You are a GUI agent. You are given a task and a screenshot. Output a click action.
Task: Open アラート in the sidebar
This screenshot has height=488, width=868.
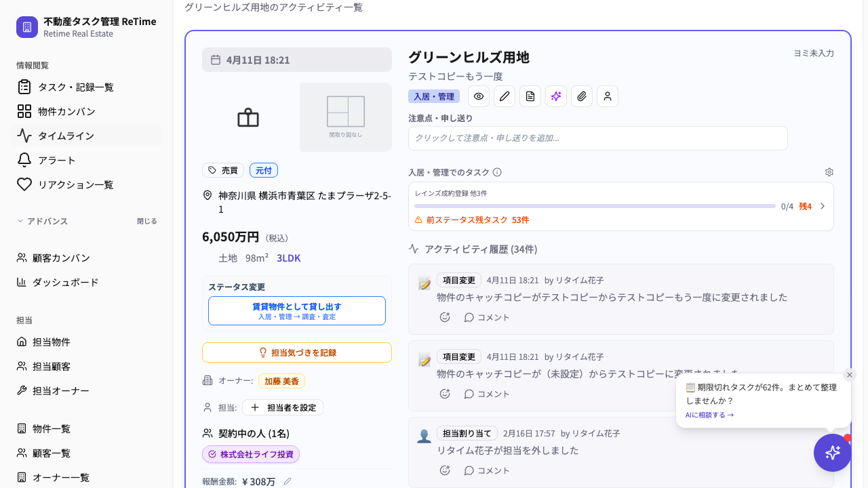(87, 160)
